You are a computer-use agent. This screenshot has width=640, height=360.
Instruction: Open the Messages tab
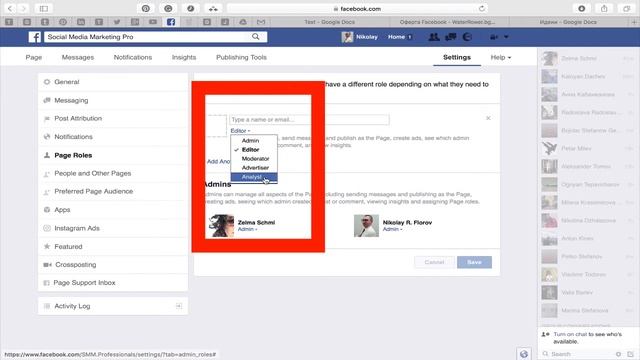[x=78, y=58]
